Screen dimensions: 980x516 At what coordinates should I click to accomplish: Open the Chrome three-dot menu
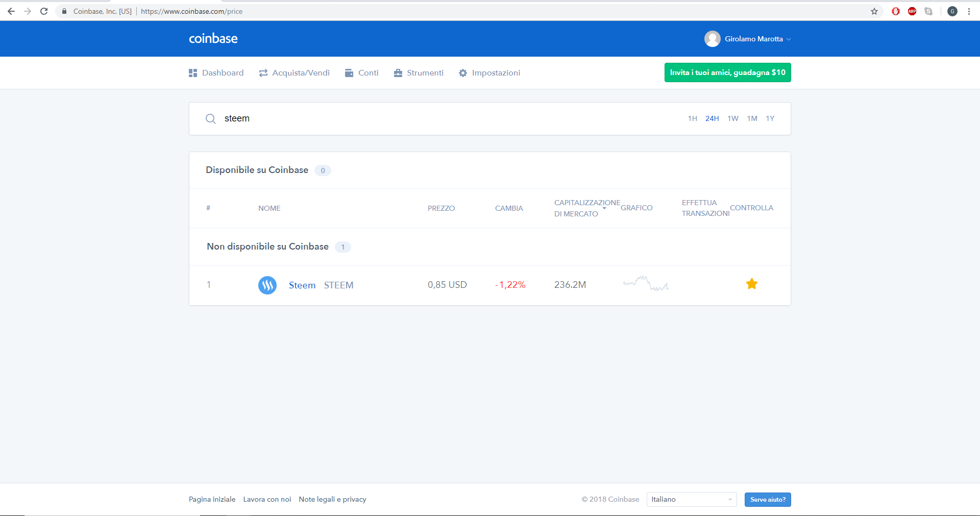click(969, 11)
